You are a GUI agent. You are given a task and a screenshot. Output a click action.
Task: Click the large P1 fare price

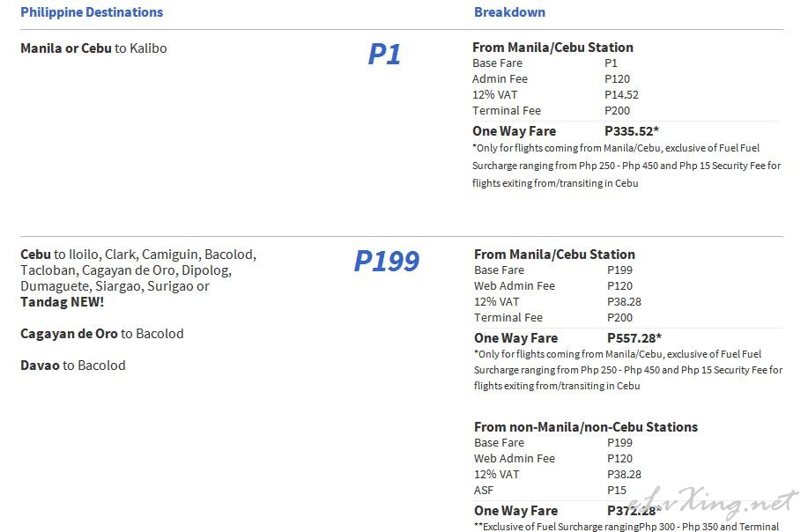coord(384,54)
